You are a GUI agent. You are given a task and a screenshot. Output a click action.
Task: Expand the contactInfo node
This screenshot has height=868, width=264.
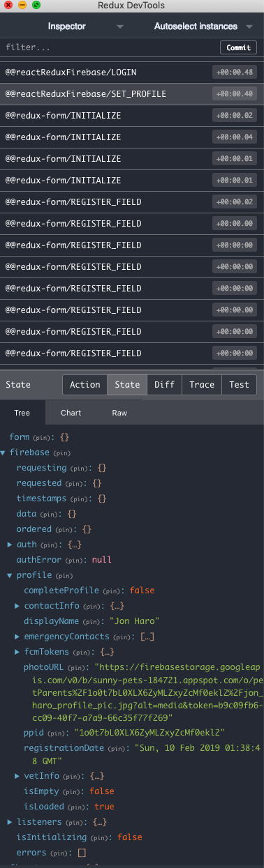(17, 606)
